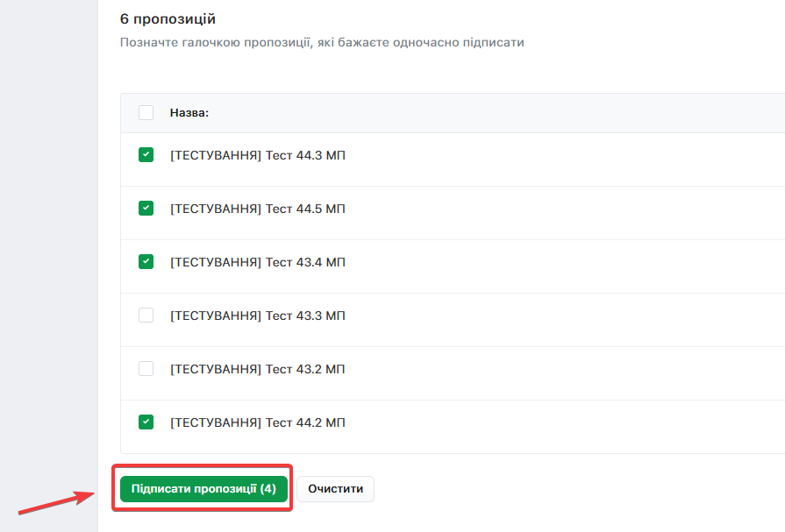Click the [ТЕСТУВАННЯ] Тест 43.4 МП name
The image size is (785, 532).
[x=257, y=263]
